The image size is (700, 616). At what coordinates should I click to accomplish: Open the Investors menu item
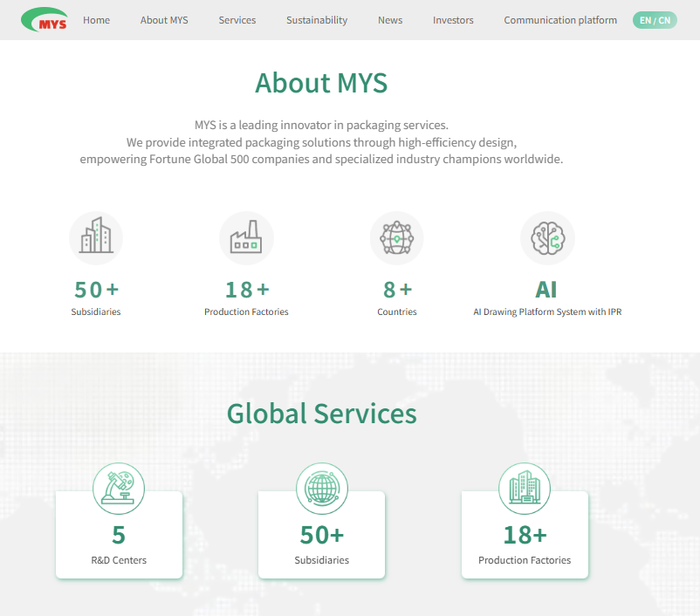coord(453,20)
